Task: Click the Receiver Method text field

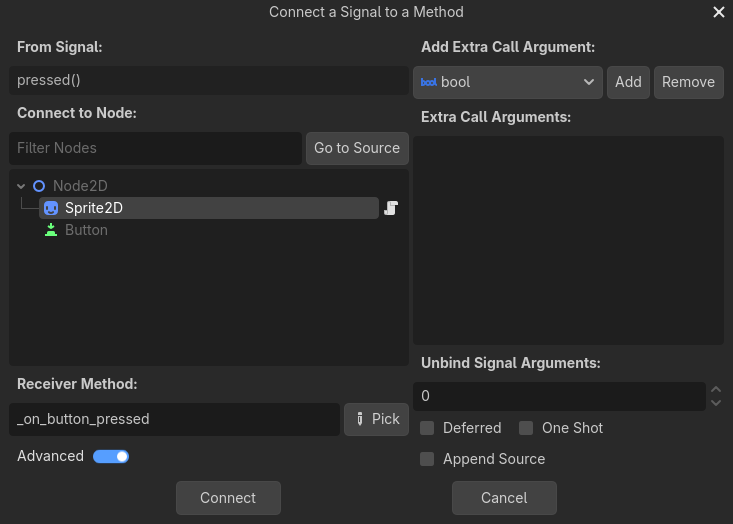Action: (x=174, y=419)
